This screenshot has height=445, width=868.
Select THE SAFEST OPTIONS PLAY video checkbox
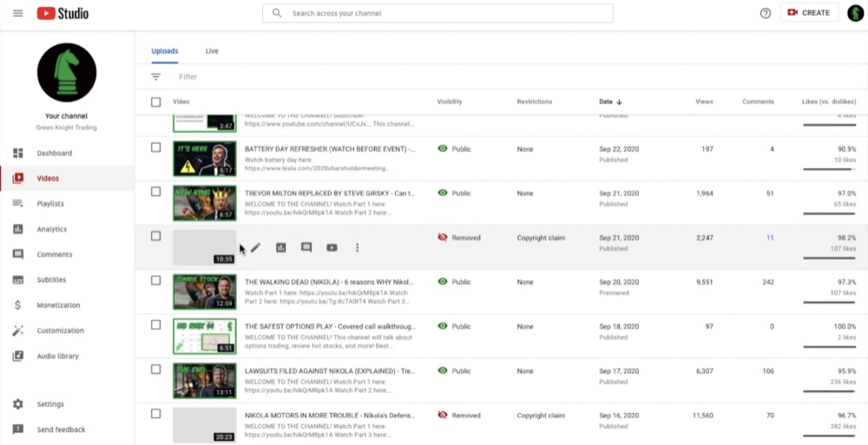pos(156,325)
